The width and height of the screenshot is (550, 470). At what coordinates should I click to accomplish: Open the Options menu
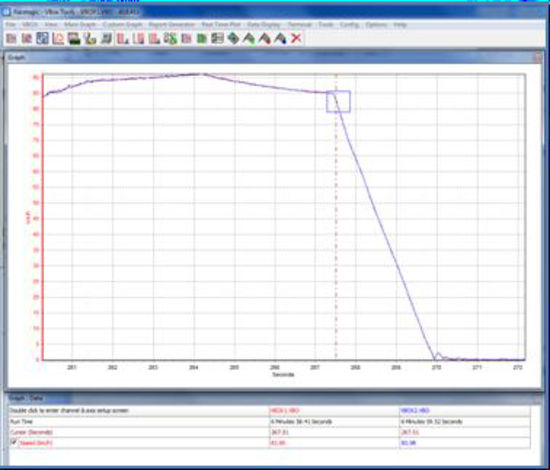376,25
